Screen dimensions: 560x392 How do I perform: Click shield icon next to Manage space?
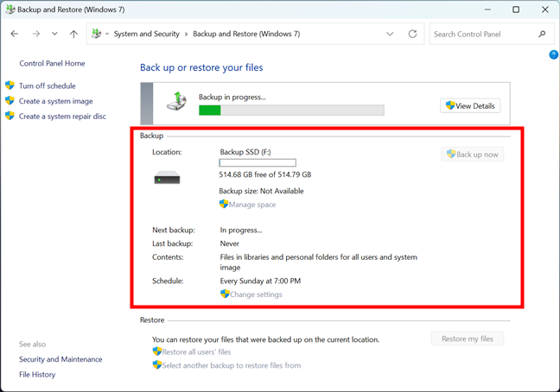point(224,204)
